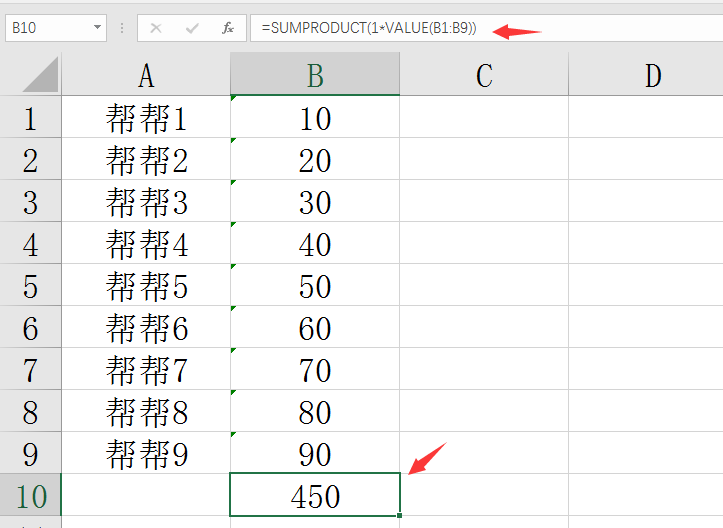Click the Name Box showing B10
723x528 pixels.
tap(56, 28)
